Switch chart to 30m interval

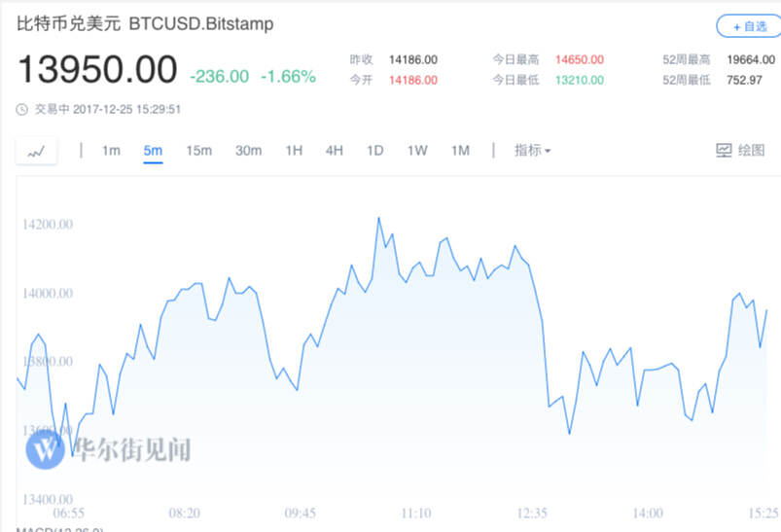point(248,150)
